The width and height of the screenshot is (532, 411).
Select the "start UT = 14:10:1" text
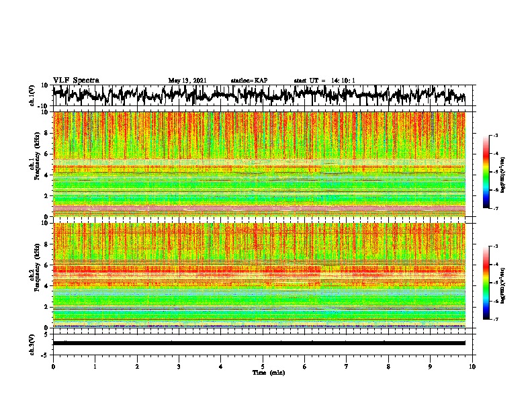click(x=324, y=81)
